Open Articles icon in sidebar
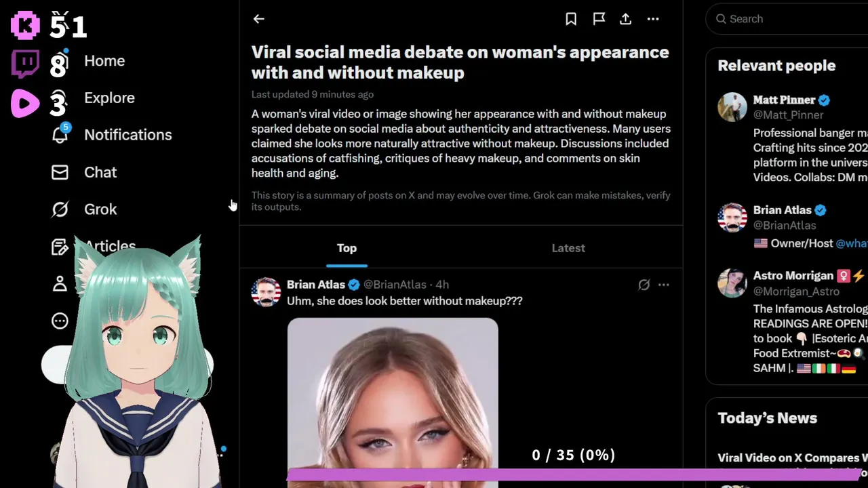Image resolution: width=868 pixels, height=488 pixels. (x=60, y=247)
